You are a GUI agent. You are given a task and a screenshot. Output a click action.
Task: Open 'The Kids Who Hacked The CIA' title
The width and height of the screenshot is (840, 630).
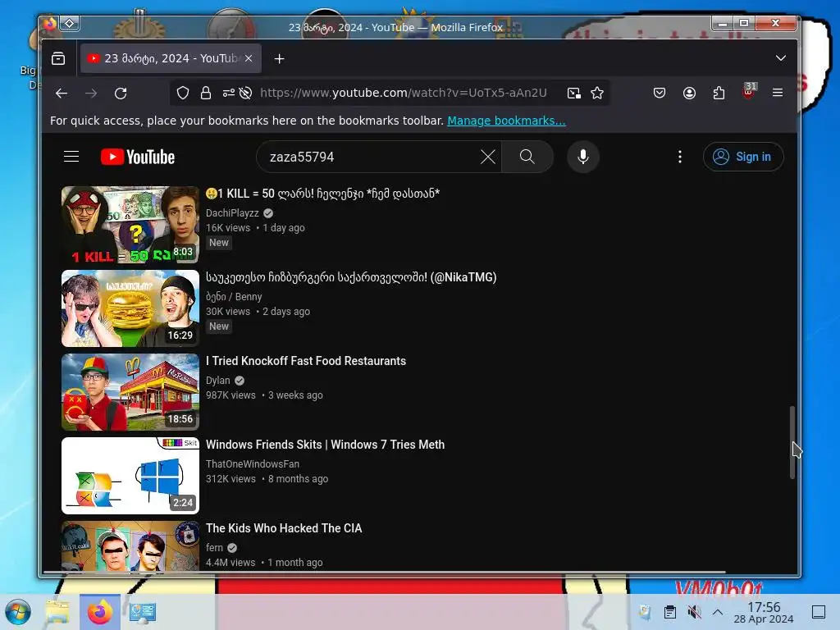pos(284,528)
